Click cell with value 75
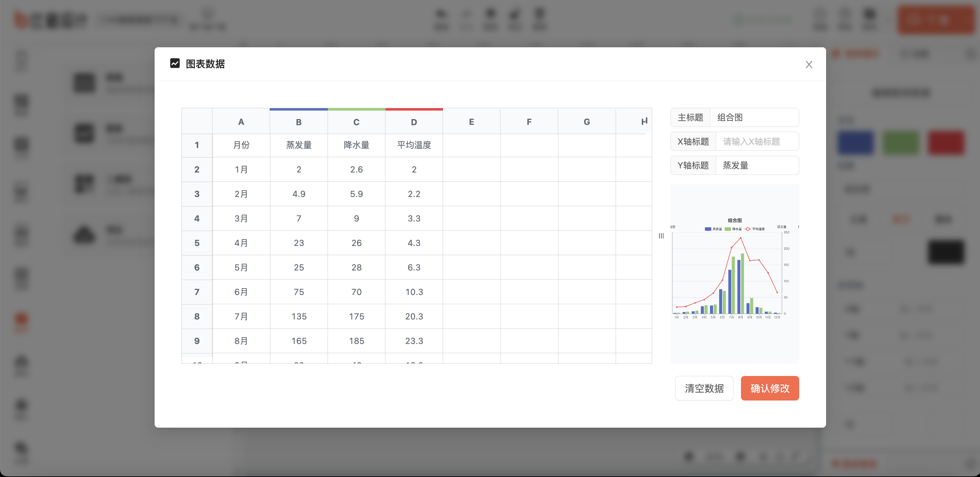Screen dimensions: 980x477 point(299,292)
